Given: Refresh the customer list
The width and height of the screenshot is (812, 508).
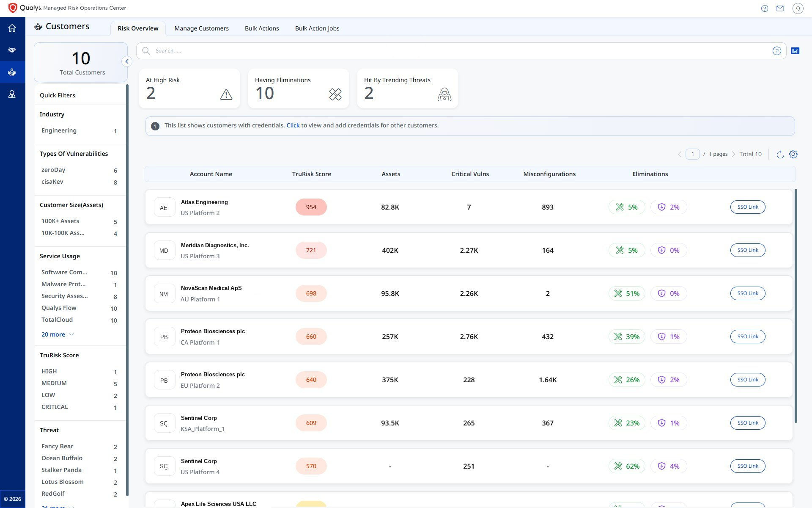Looking at the screenshot, I should coord(780,155).
